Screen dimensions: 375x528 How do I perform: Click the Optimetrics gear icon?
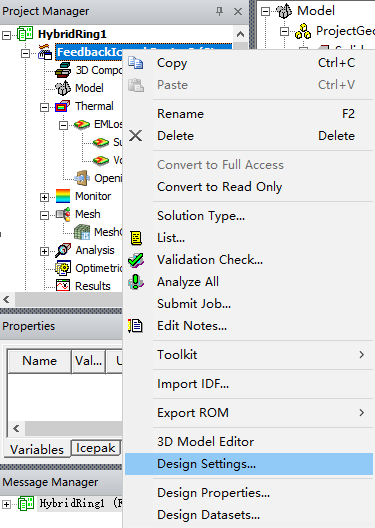pos(63,268)
